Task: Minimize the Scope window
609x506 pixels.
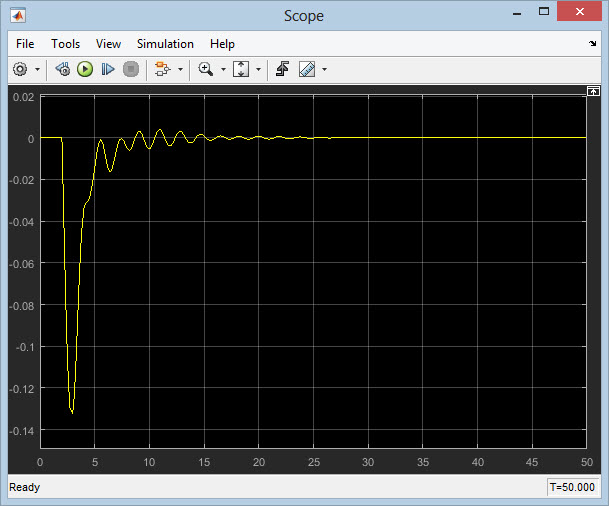Action: click(517, 12)
